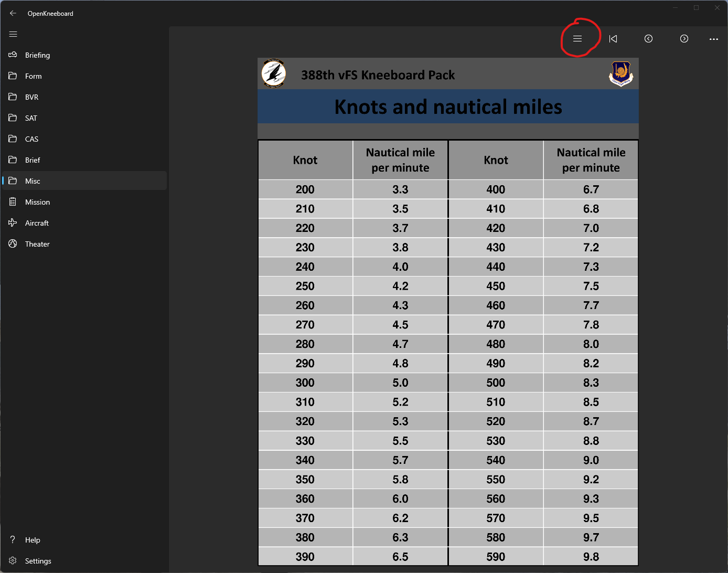Jump to the first page with skip-back icon

click(x=613, y=38)
